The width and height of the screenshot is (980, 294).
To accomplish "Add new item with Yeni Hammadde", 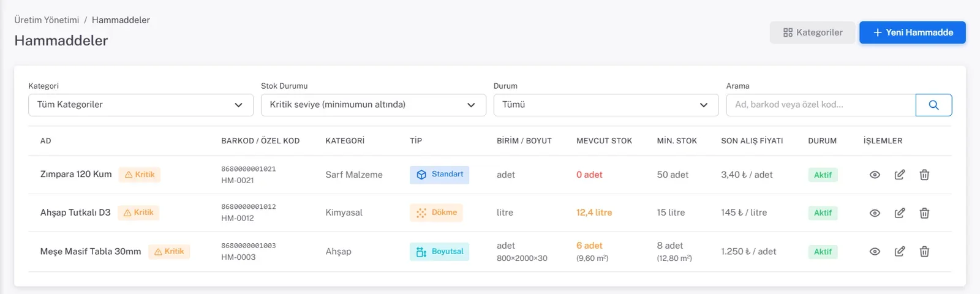I will pos(913,32).
